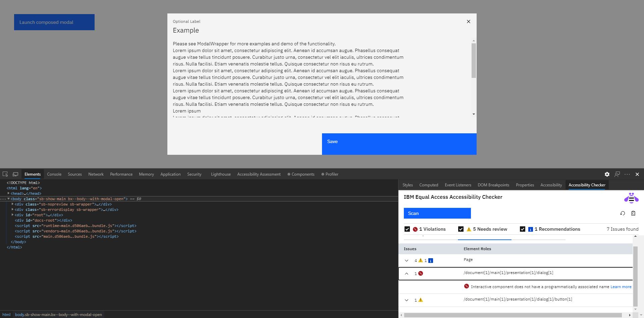Screen dimensions: 644x318
Task: Collapse the body element triangle
Action: pyautogui.click(x=8, y=199)
